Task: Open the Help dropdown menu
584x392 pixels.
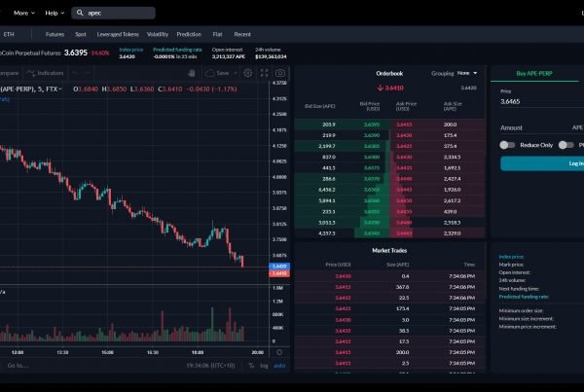Action: pos(55,13)
